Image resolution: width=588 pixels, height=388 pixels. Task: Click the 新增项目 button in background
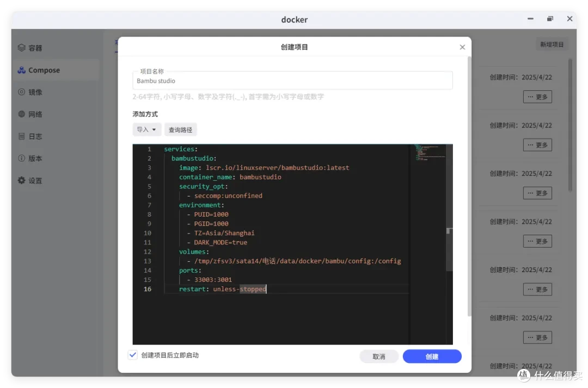[x=552, y=44]
